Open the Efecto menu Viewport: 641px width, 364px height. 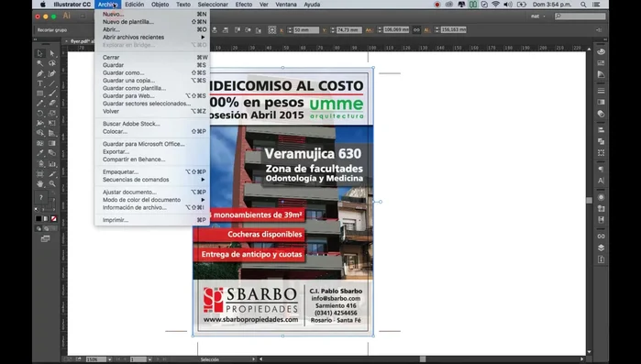[x=244, y=5]
